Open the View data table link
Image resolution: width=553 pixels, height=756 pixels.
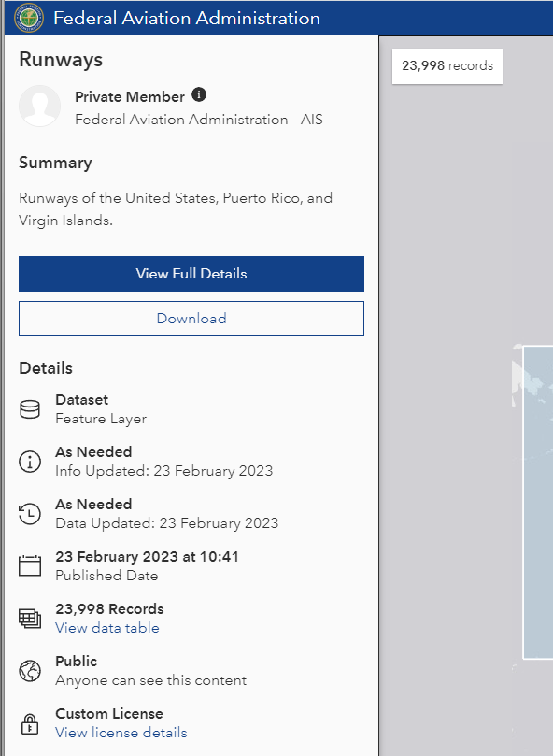pyautogui.click(x=107, y=628)
